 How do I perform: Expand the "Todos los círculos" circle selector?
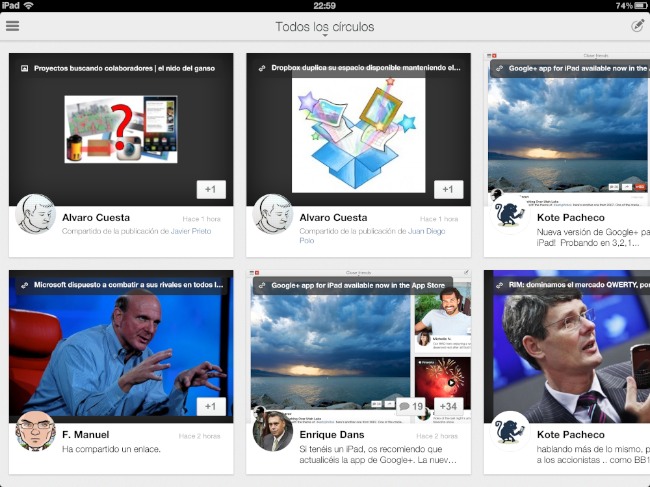coord(324,27)
